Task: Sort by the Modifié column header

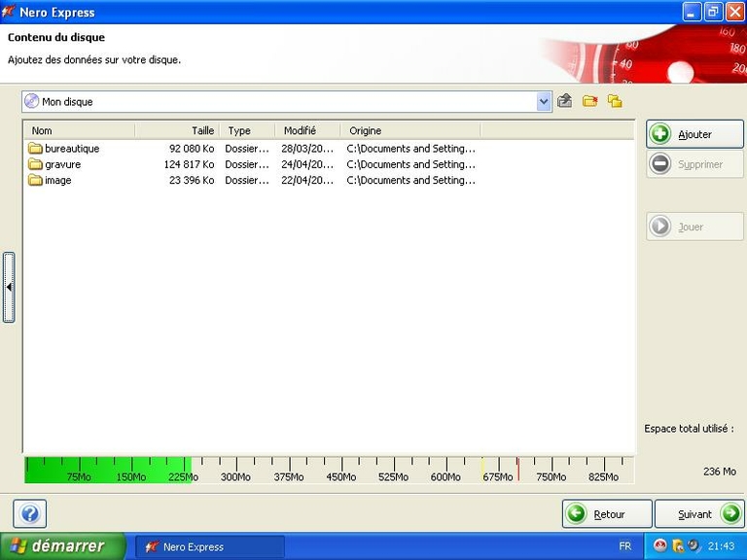Action: [x=308, y=130]
